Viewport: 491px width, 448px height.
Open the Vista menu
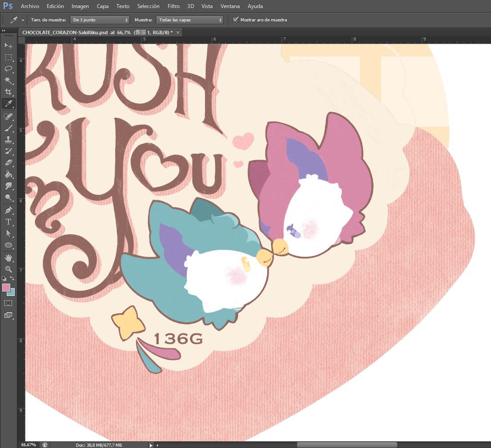tap(207, 6)
